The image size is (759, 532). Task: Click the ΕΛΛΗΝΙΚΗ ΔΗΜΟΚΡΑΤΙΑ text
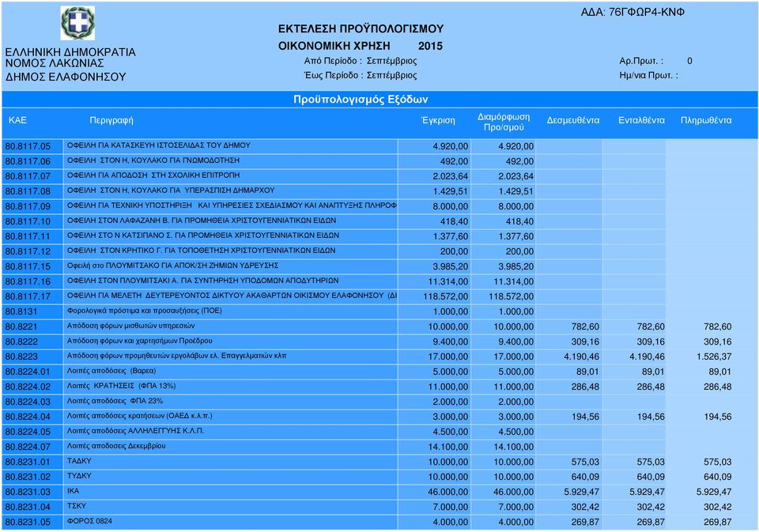click(70, 52)
